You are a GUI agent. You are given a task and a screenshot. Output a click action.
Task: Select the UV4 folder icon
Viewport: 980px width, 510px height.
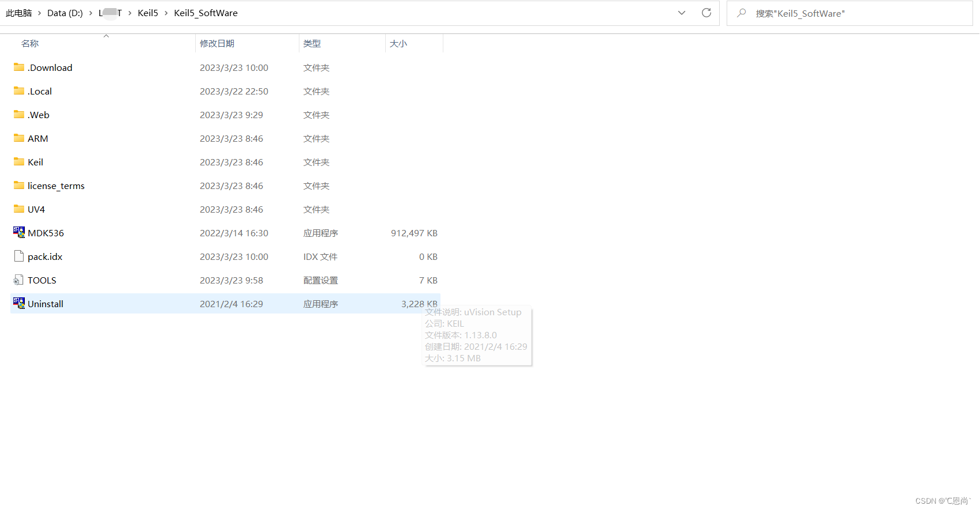(x=19, y=209)
